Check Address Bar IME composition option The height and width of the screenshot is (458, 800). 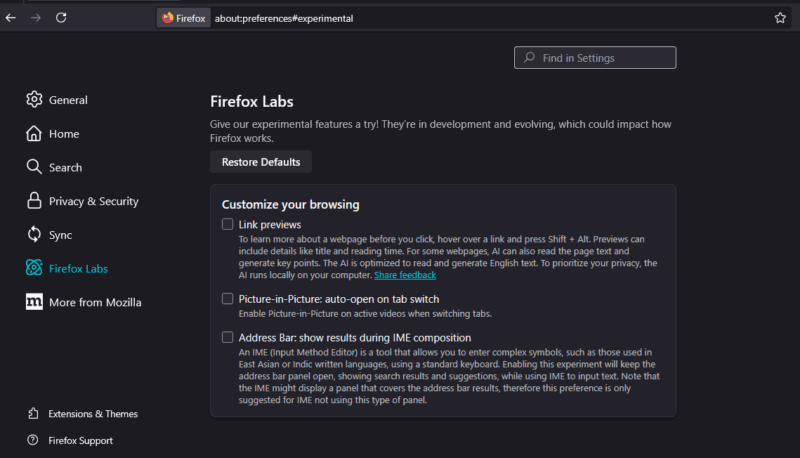tap(228, 337)
